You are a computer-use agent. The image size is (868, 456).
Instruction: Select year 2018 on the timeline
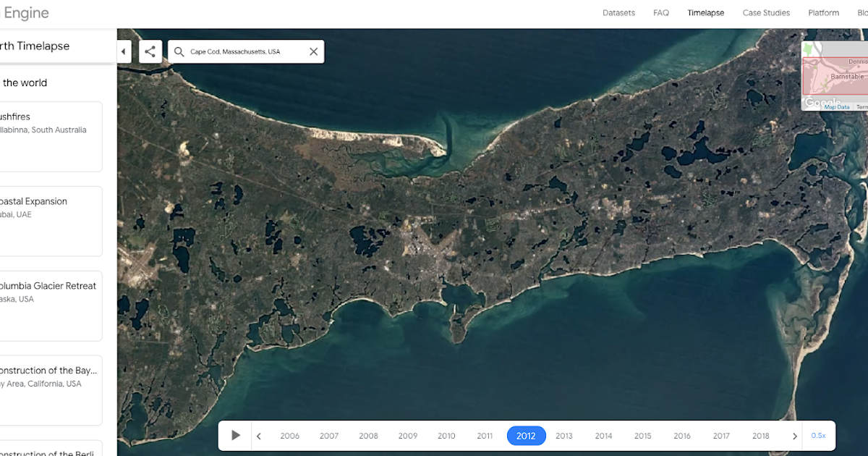[760, 435]
